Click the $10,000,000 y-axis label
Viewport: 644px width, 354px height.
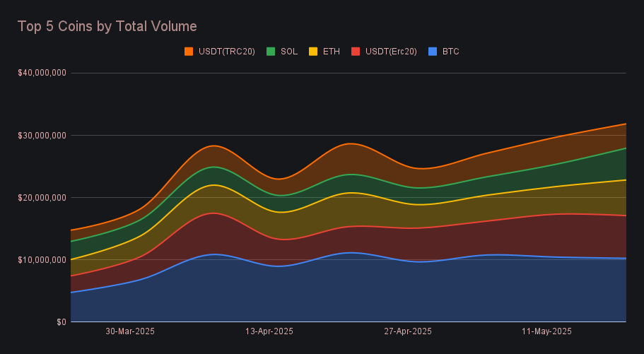click(42, 259)
